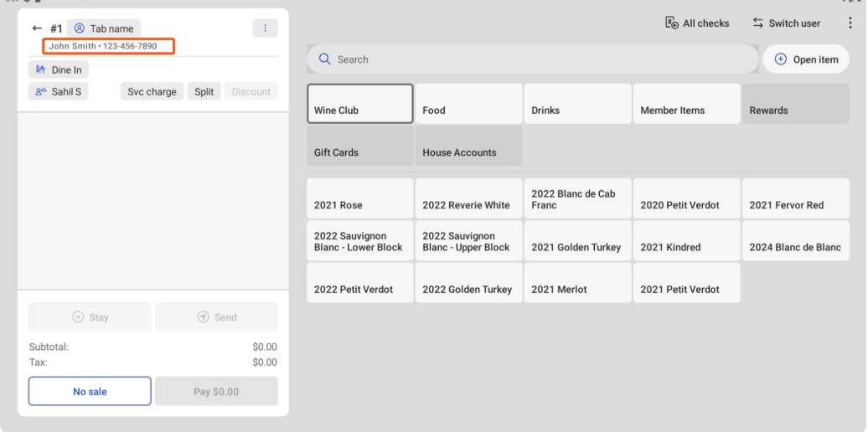Click the Switch user arrows icon

[758, 23]
